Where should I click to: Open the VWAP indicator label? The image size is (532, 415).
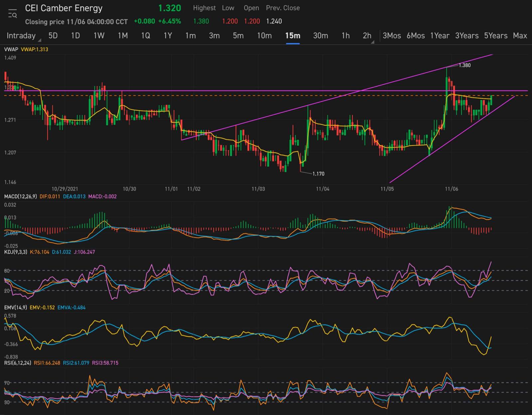pyautogui.click(x=11, y=49)
